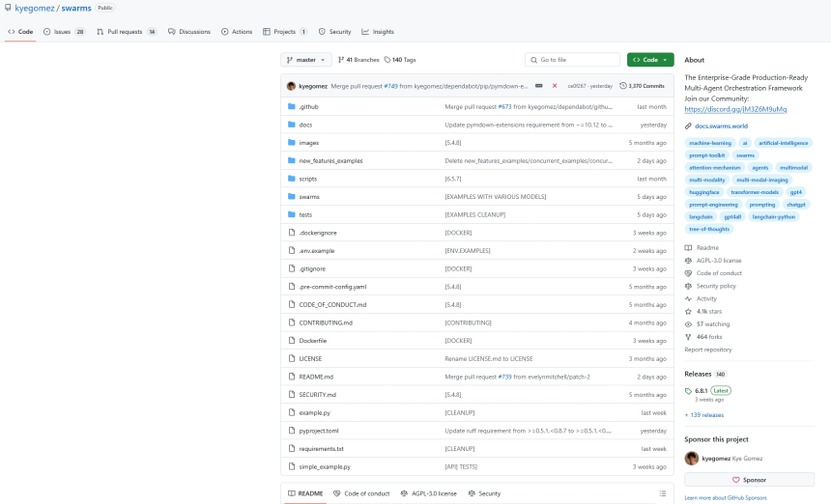Image resolution: width=831 pixels, height=504 pixels.
Task: Open .pre-commit-config.yaml file
Action: coord(332,287)
